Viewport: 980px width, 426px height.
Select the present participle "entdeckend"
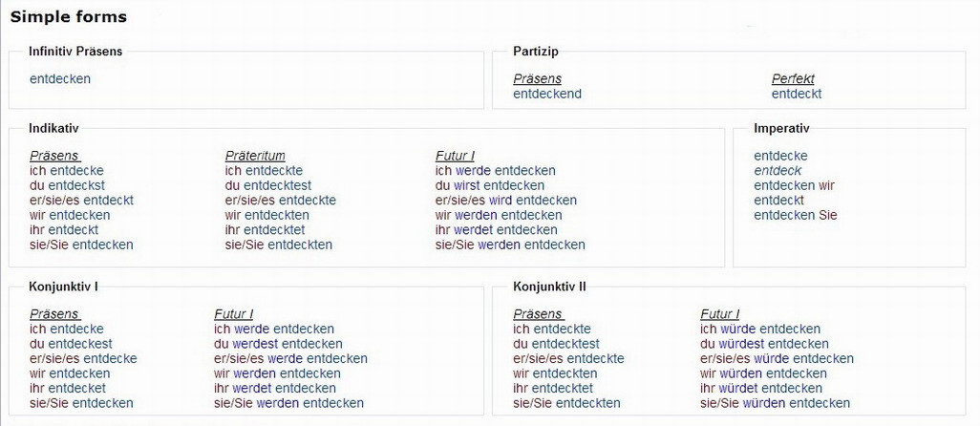pyautogui.click(x=547, y=94)
